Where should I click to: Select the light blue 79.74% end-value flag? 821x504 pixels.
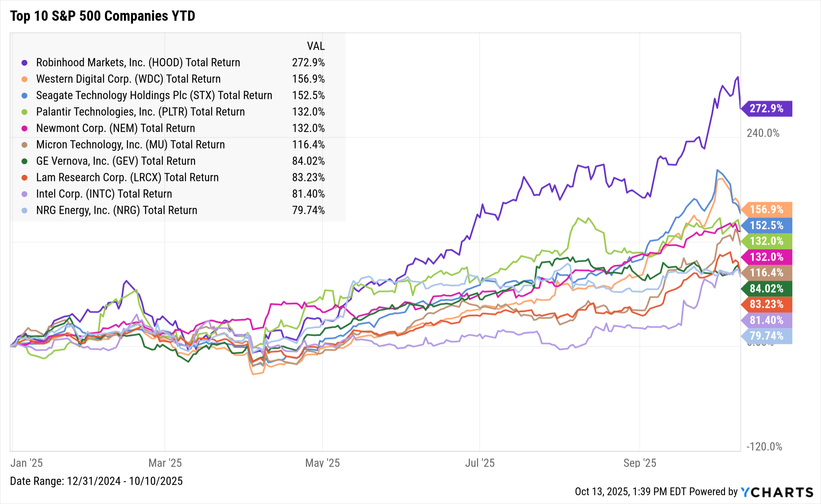(x=766, y=336)
